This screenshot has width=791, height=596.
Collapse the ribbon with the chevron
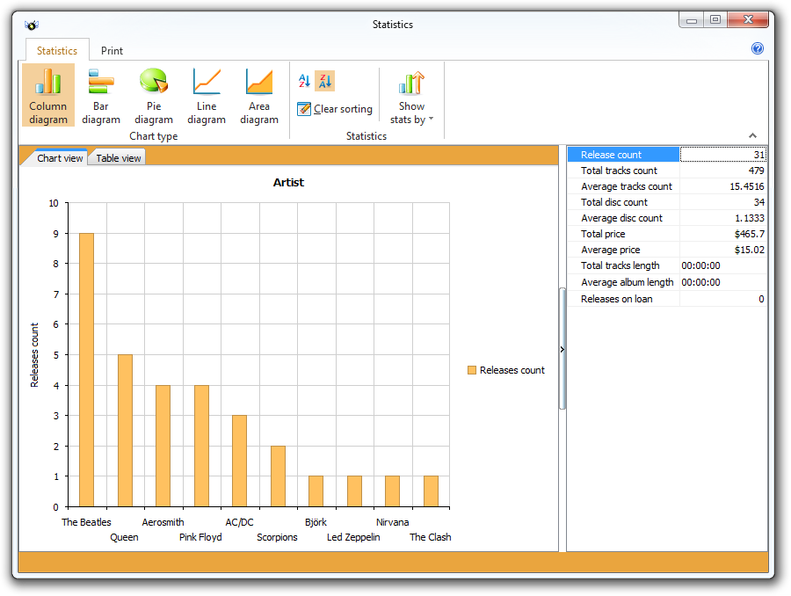pos(752,136)
